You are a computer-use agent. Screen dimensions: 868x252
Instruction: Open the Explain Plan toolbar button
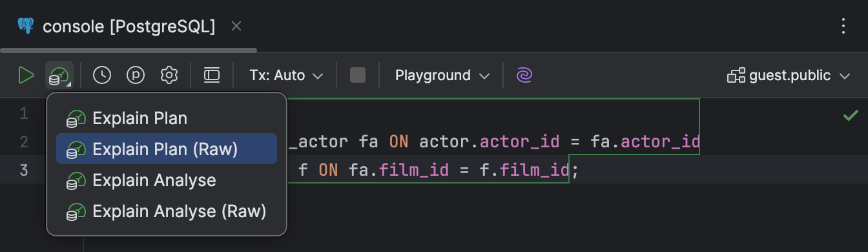coord(59,75)
